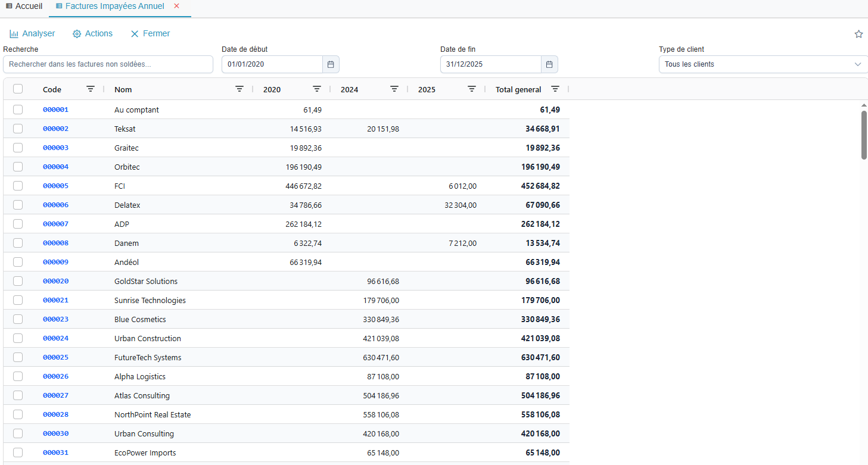
Task: Click the filter icon in Nom column
Action: coord(239,89)
